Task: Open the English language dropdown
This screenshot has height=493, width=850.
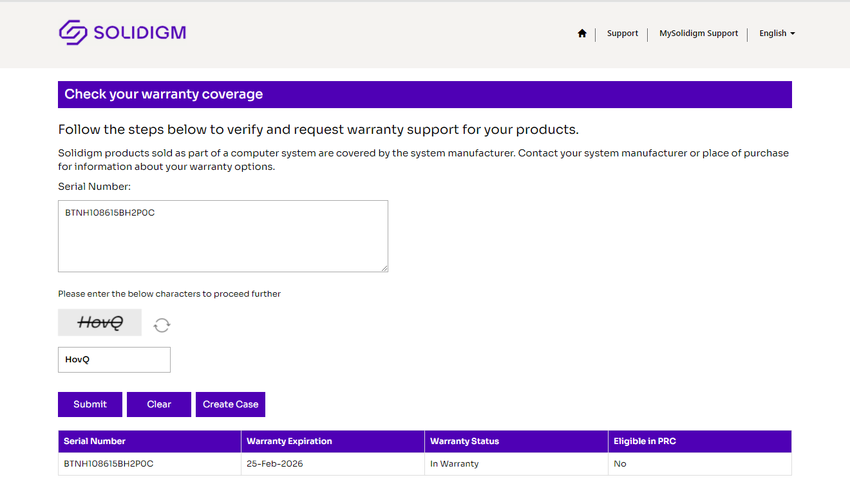Action: (777, 33)
